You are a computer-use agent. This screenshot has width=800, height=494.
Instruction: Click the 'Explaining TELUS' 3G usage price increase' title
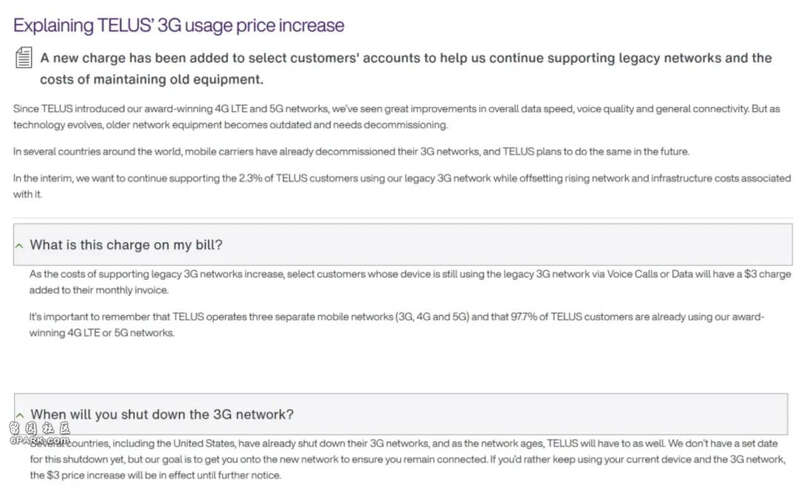click(179, 25)
